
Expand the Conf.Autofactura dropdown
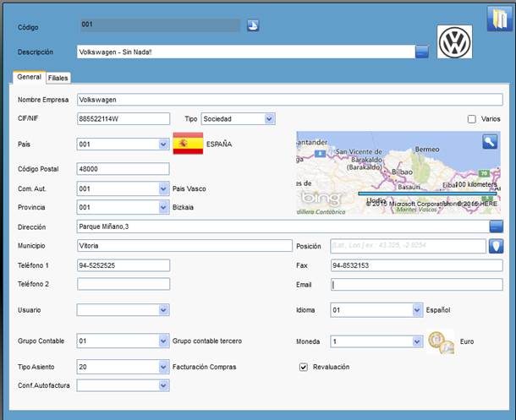point(163,385)
